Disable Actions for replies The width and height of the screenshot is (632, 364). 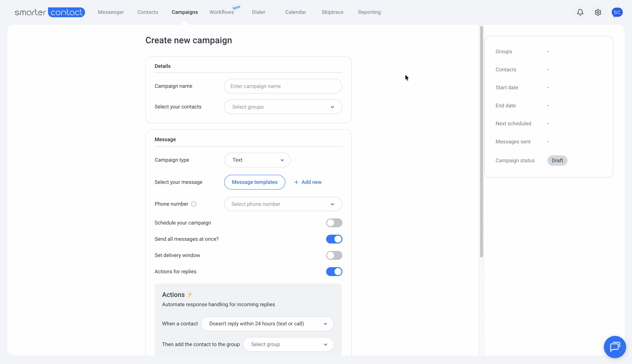pos(334,271)
